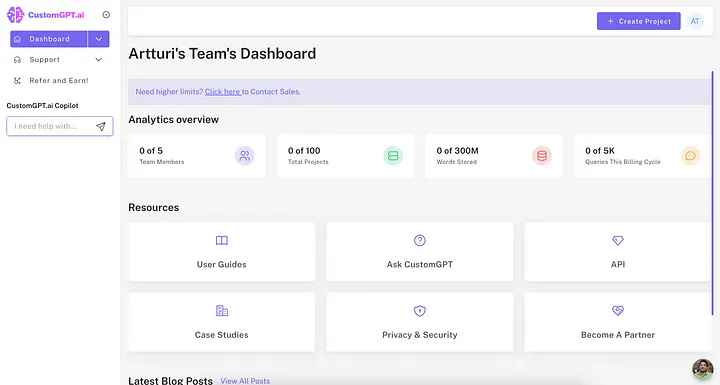Screen dimensions: 720x385
Task: Click the red Words Stored database icon
Action: pos(542,156)
